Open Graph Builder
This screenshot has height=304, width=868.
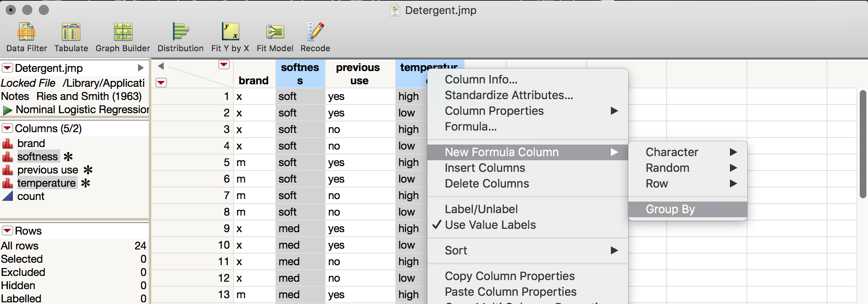tap(123, 37)
